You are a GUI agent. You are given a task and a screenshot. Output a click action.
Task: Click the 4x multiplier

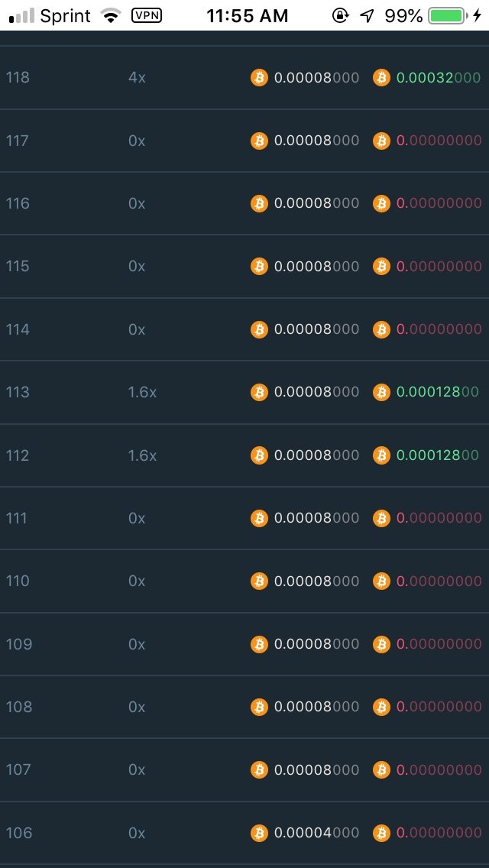click(137, 77)
